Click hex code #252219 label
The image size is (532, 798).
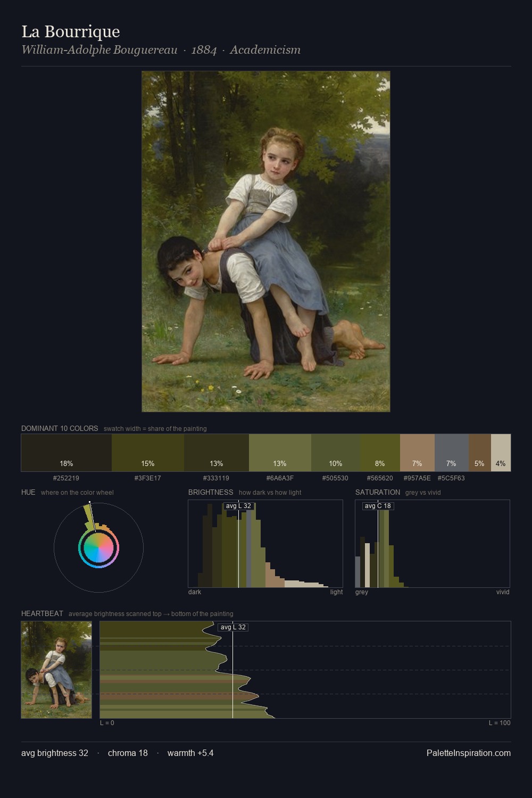click(66, 478)
